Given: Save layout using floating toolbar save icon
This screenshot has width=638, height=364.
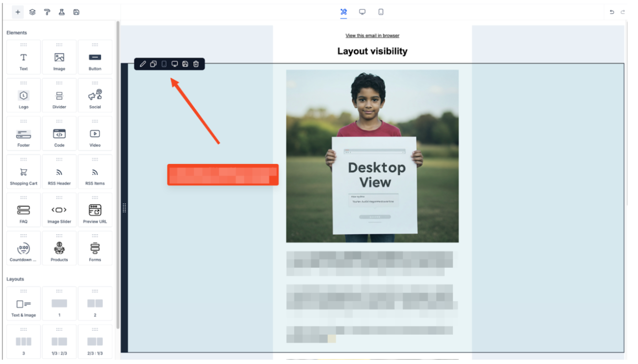Looking at the screenshot, I should click(x=185, y=64).
